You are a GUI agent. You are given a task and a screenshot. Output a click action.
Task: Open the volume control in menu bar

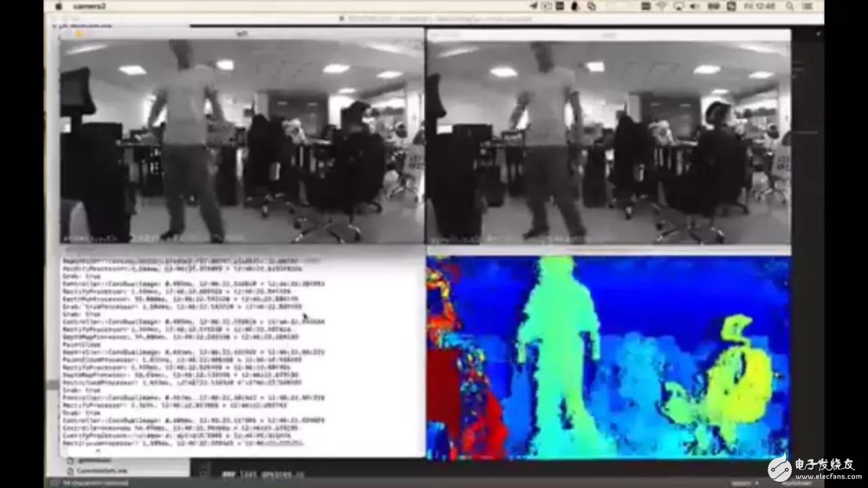click(696, 6)
